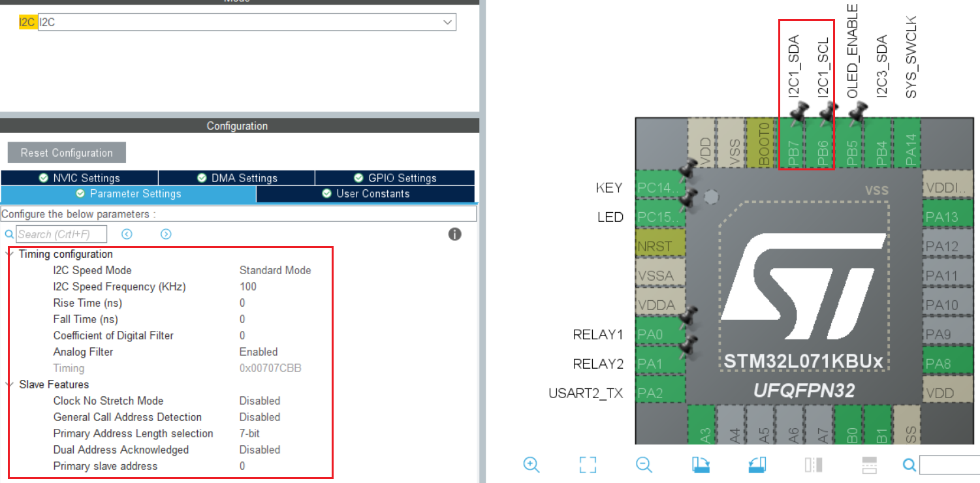Screen dimensions: 980x483
Task: Click the pin search input box
Action: (949, 465)
